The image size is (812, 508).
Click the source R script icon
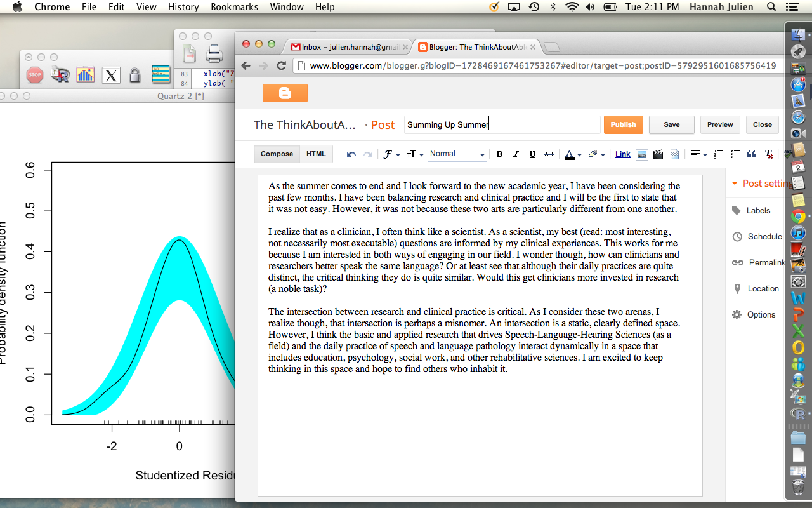point(60,75)
